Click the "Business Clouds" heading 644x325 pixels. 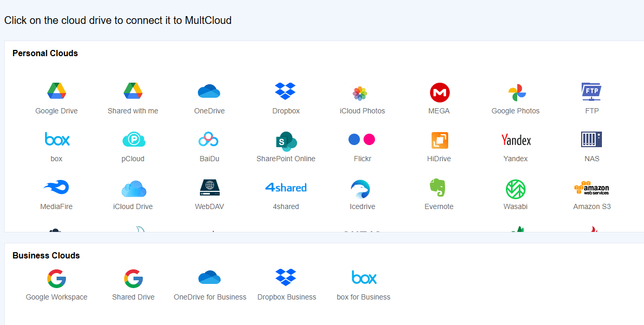(46, 255)
